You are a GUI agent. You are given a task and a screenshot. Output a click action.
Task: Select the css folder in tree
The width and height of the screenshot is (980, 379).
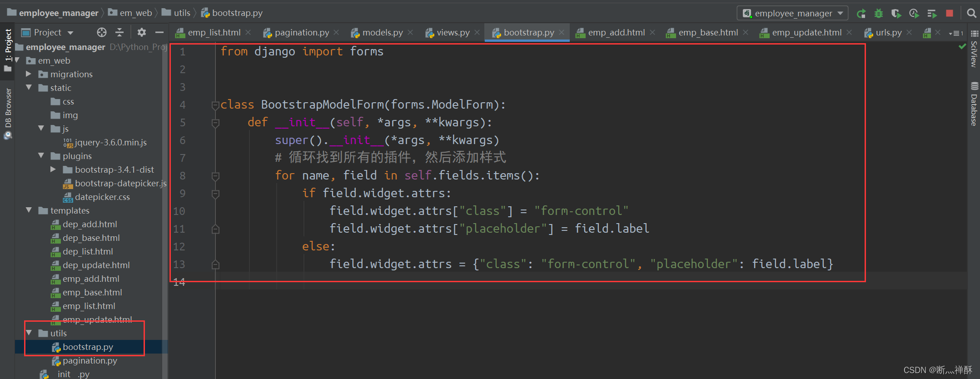pyautogui.click(x=63, y=101)
